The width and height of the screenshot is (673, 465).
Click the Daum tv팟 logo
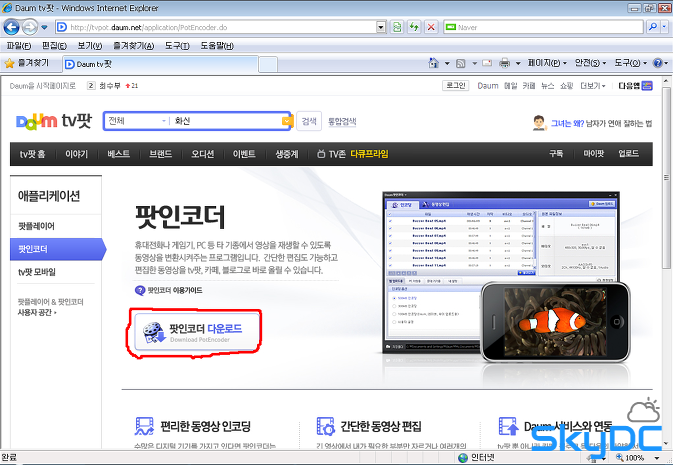54,121
